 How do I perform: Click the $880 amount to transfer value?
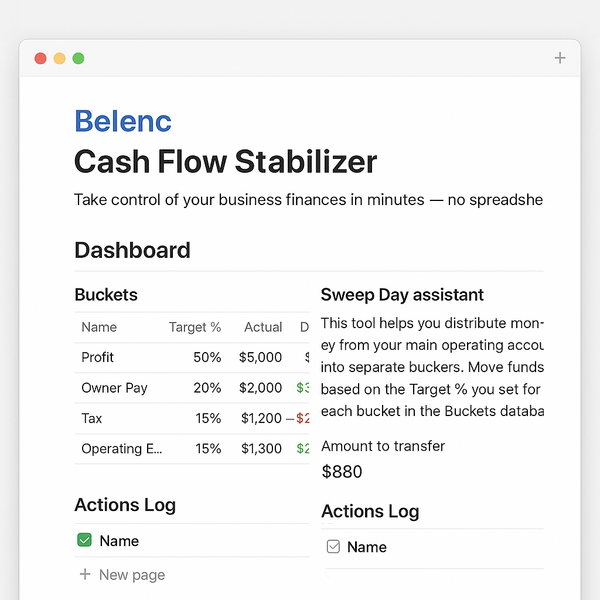click(x=342, y=471)
